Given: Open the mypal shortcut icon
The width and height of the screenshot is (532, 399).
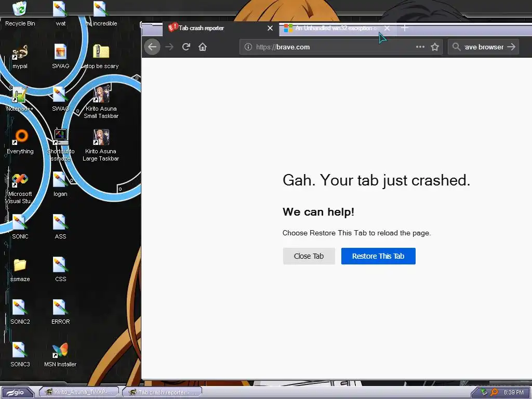Looking at the screenshot, I should [20, 56].
